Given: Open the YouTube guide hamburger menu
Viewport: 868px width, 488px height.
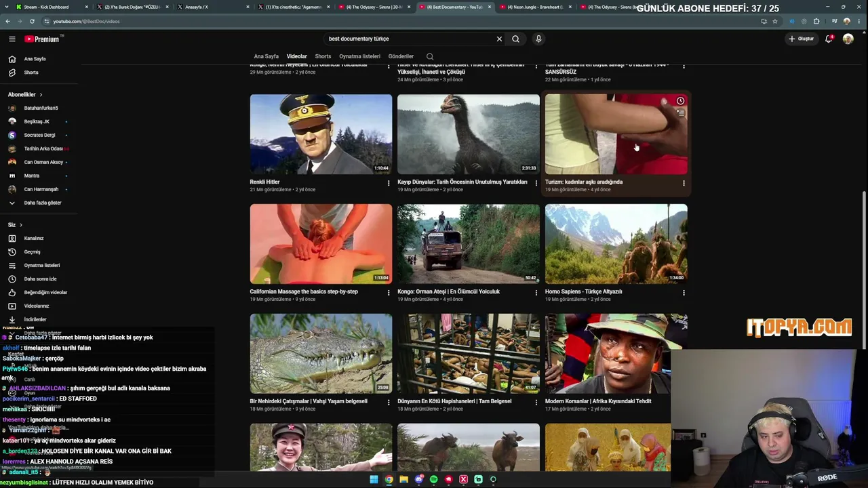Looking at the screenshot, I should (12, 39).
